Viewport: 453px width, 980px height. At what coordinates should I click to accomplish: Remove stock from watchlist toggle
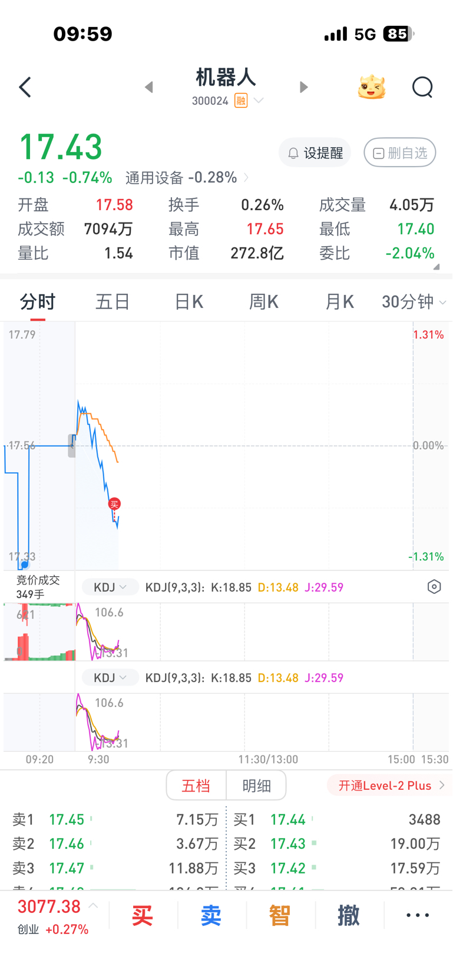[x=400, y=153]
